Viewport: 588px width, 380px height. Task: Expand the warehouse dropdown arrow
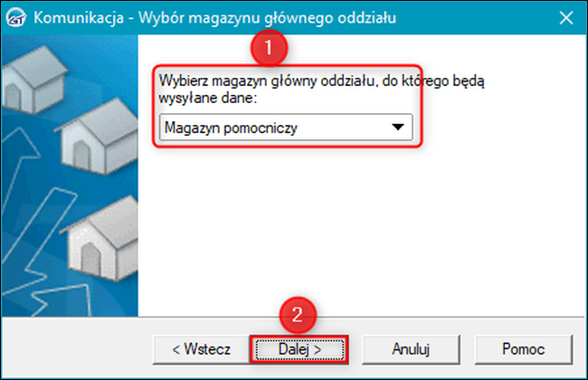[x=397, y=128]
